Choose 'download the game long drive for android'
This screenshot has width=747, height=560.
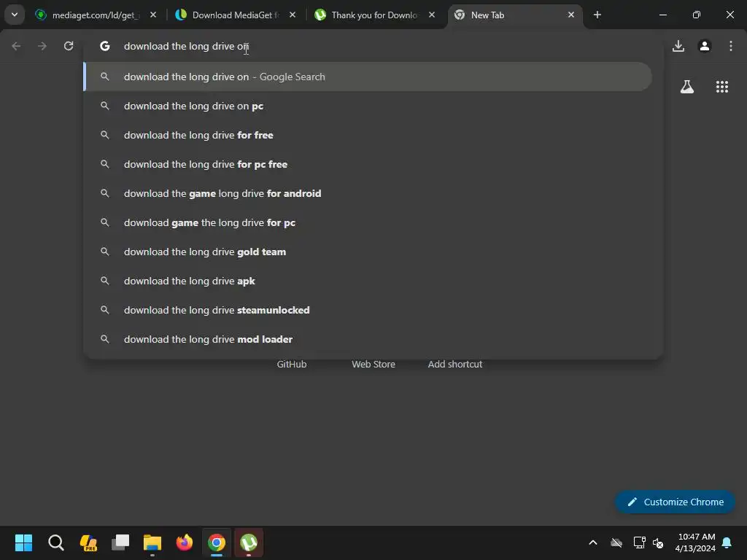368,193
